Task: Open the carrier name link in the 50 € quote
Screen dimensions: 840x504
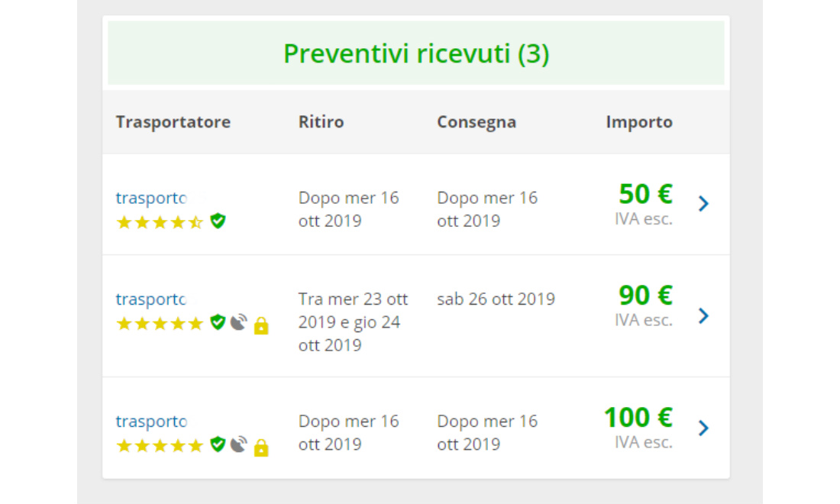Action: pos(151,198)
